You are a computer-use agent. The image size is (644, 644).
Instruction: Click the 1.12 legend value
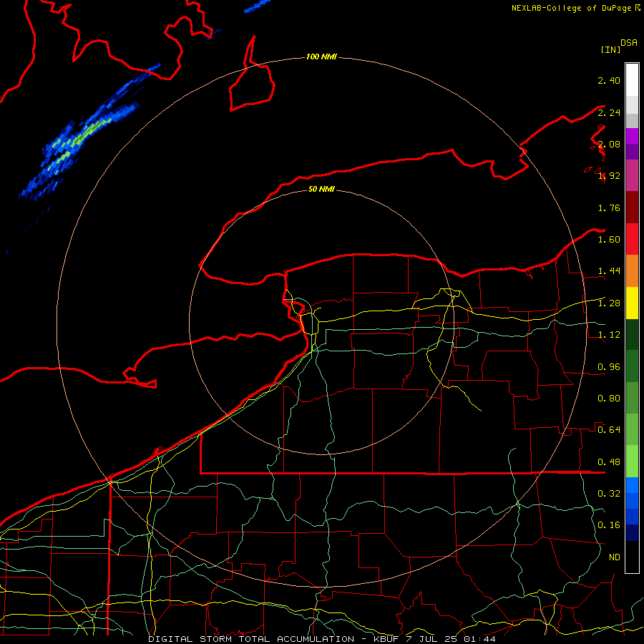click(x=609, y=335)
